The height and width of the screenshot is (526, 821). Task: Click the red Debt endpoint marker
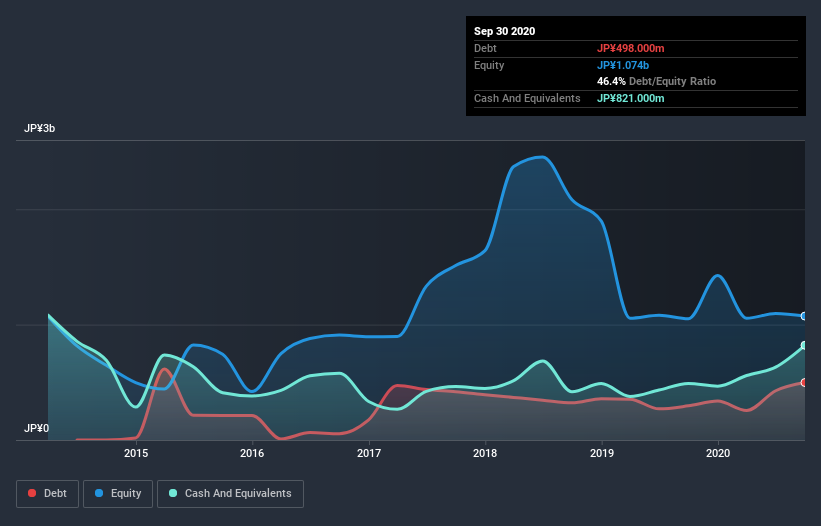click(x=804, y=383)
